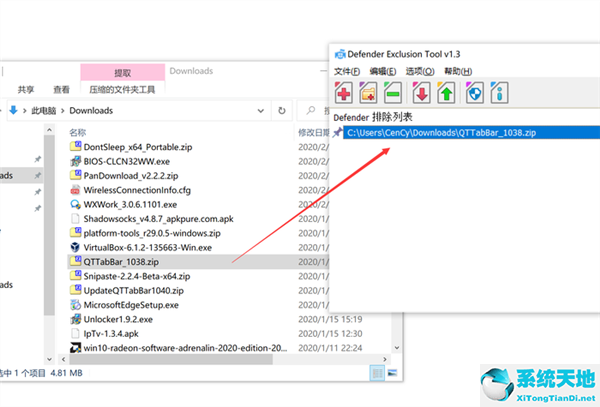600x407 pixels.
Task: Click navigation pane scroll down arrow
Action: pos(49,359)
